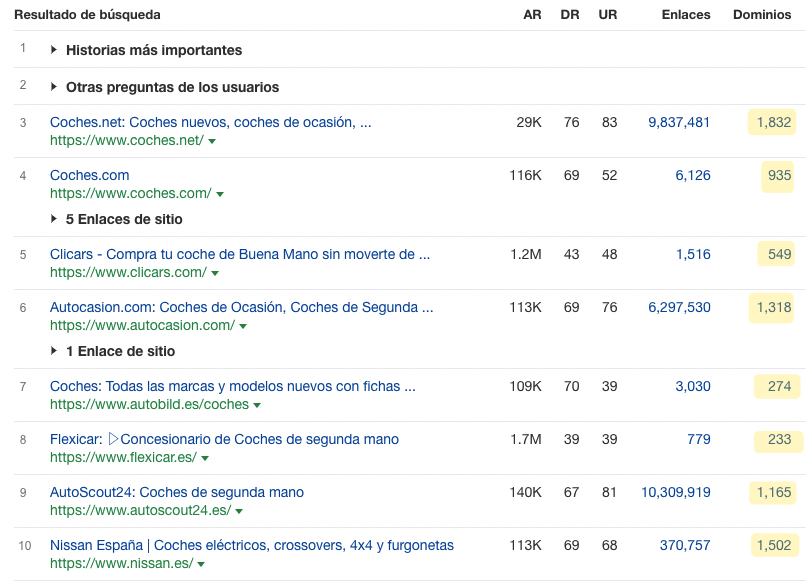Open the Coches.net result title link
The width and height of the screenshot is (806, 585).
click(210, 122)
